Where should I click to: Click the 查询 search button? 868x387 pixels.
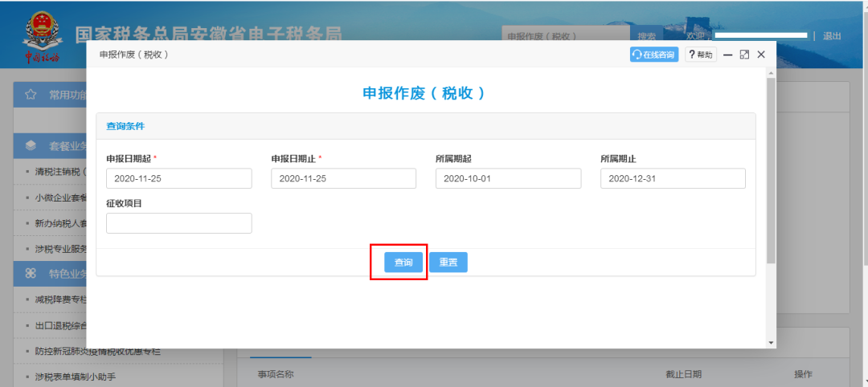[403, 263]
